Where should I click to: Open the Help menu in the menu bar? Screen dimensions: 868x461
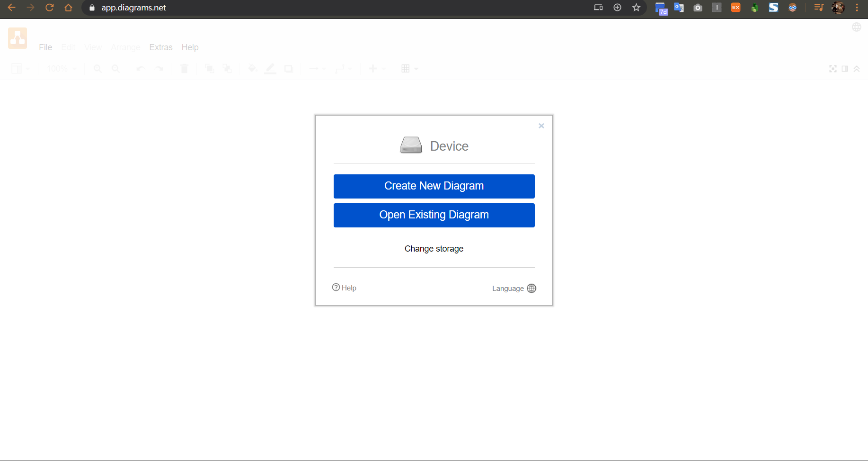tap(190, 47)
